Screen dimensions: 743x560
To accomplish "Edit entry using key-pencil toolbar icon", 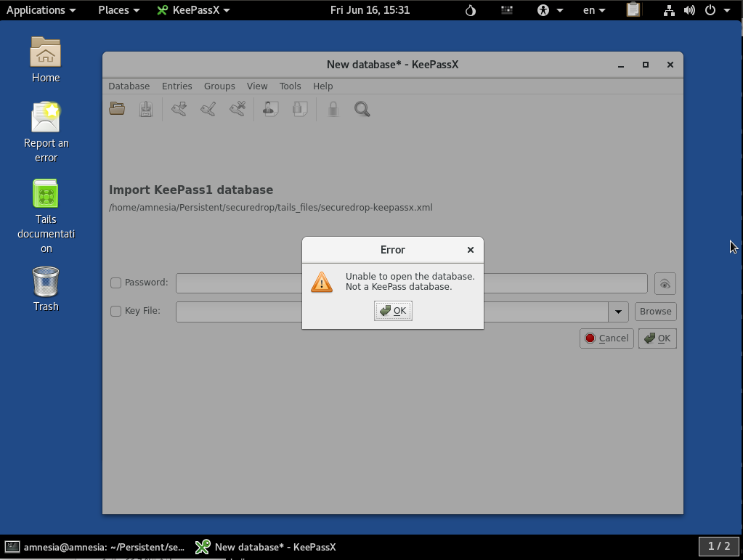I will pos(208,109).
